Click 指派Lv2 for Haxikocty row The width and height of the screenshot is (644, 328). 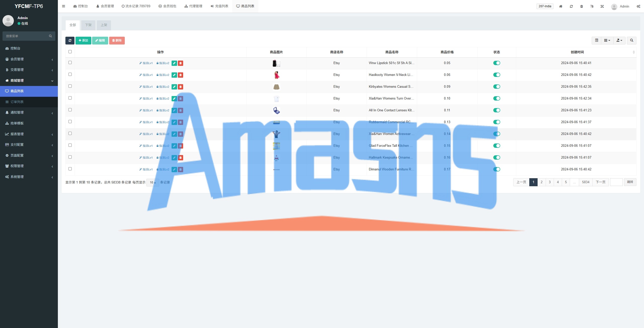click(163, 75)
